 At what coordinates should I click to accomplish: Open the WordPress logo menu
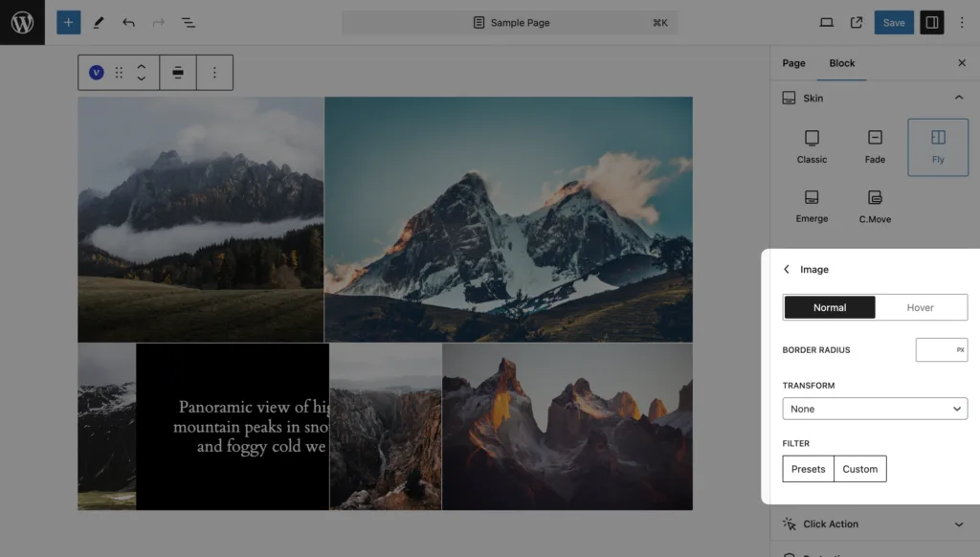23,23
